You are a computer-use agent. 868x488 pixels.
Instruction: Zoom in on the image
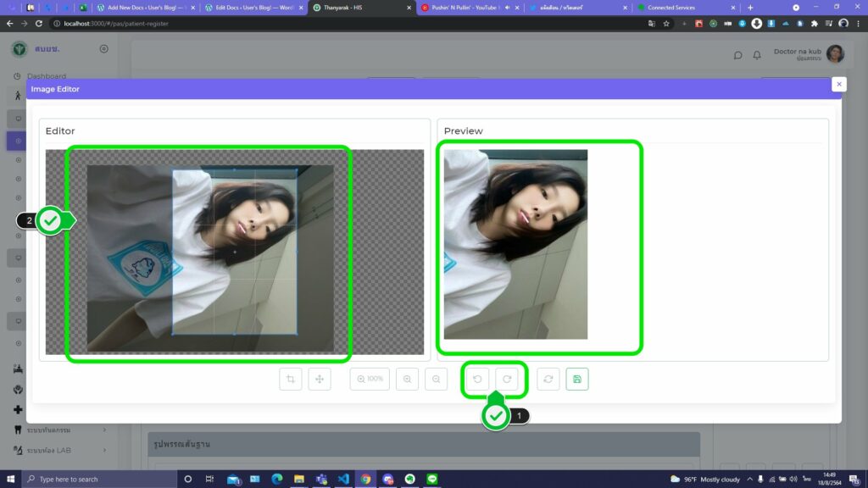(x=408, y=380)
